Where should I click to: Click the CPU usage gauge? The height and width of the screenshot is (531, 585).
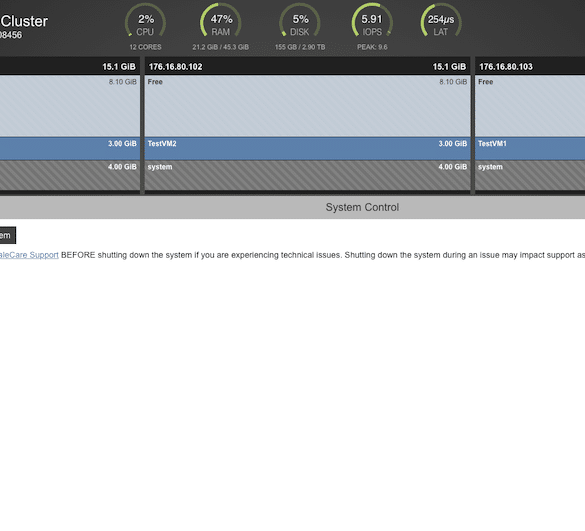point(145,21)
